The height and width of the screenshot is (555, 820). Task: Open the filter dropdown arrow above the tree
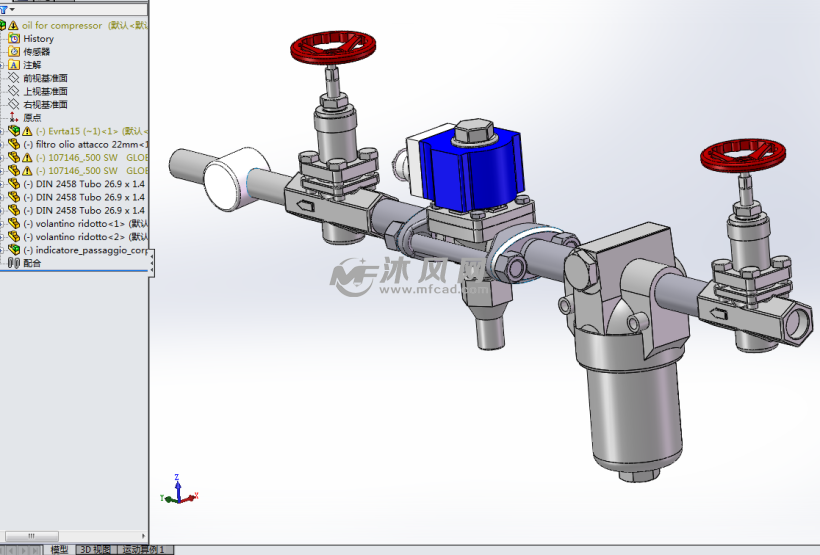pos(10,10)
